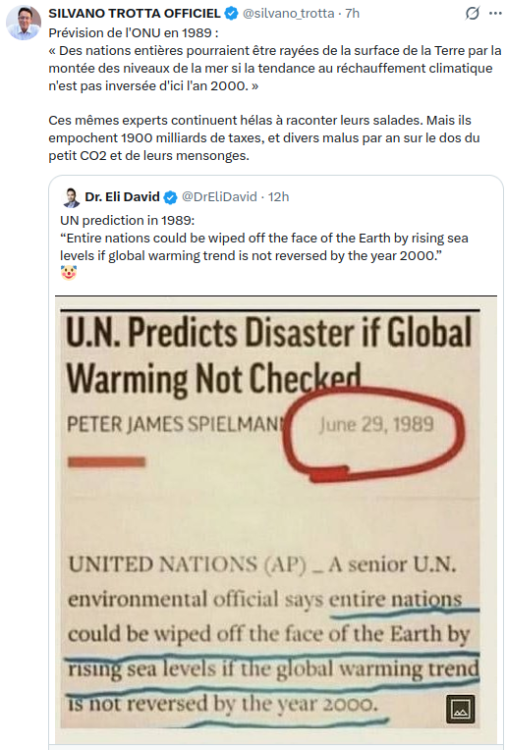The width and height of the screenshot is (506, 750).
Task: Open the three-dot more options menu
Action: (x=495, y=13)
